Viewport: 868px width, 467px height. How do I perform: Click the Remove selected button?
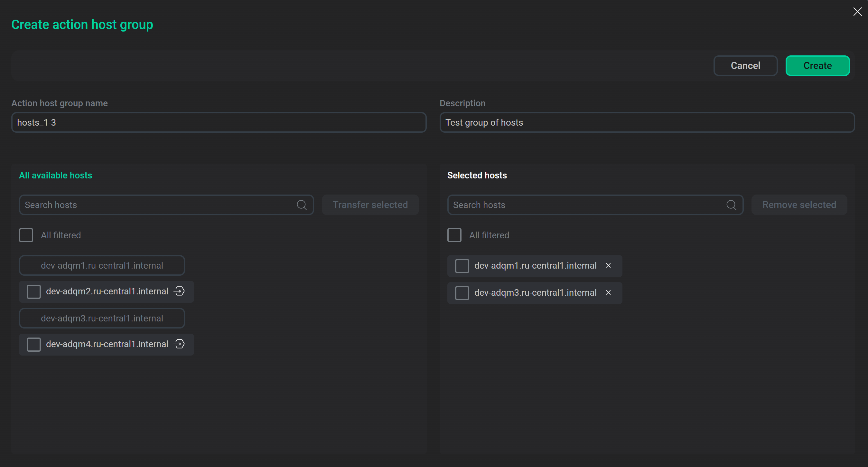(x=799, y=205)
